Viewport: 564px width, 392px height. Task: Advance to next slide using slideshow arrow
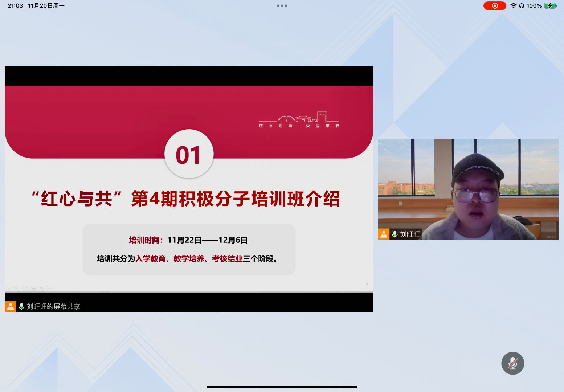pos(17,289)
